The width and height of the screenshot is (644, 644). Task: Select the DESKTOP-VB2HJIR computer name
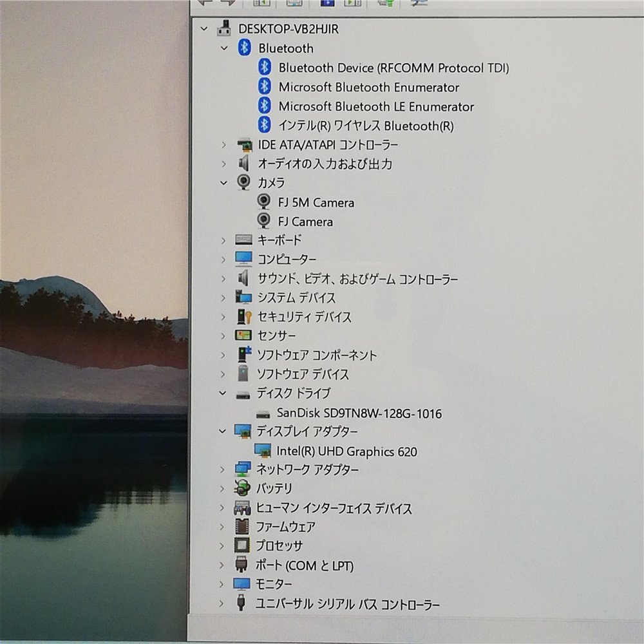click(289, 29)
